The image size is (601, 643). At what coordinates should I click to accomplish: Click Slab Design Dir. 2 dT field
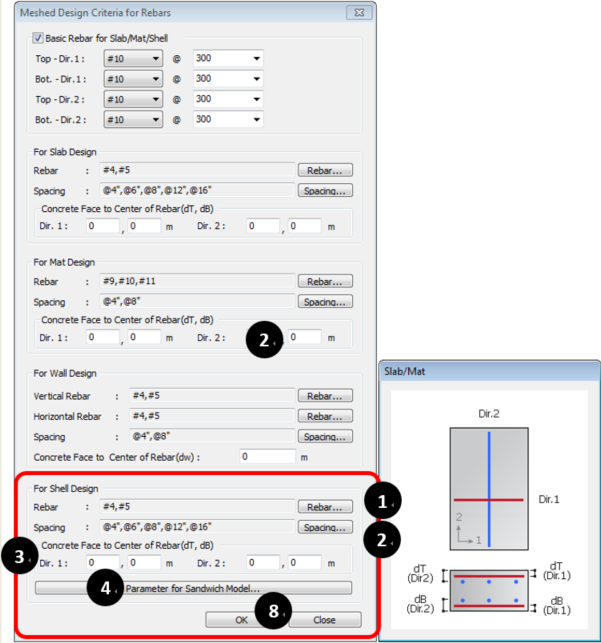pos(263,226)
